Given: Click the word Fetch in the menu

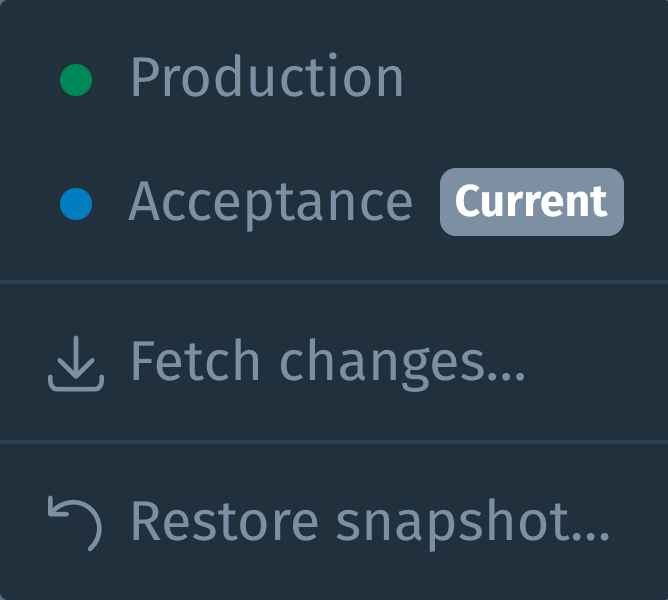Looking at the screenshot, I should pyautogui.click(x=195, y=361).
